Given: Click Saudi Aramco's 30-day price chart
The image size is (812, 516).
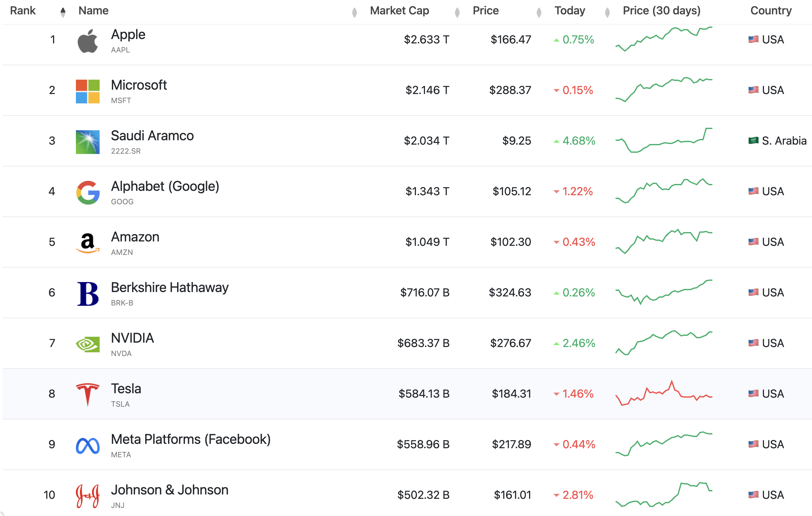Looking at the screenshot, I should pyautogui.click(x=664, y=140).
